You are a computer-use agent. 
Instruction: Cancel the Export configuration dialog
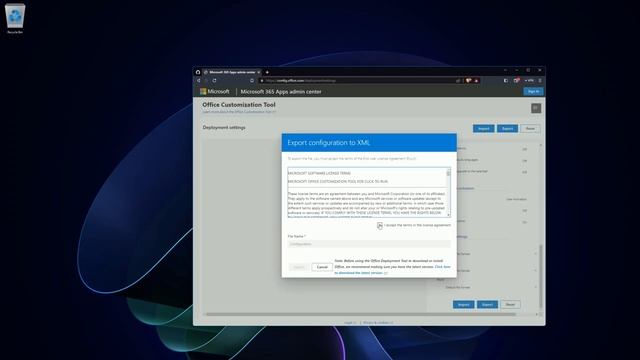(322, 267)
